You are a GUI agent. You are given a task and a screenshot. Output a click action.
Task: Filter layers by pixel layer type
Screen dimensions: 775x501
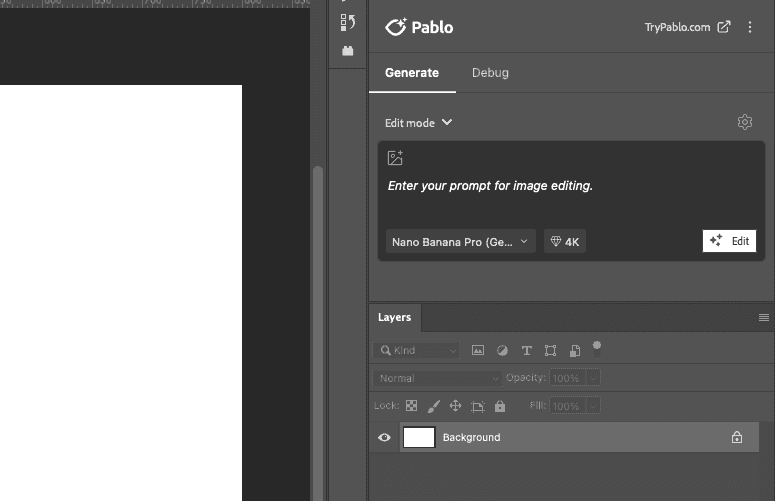(x=478, y=351)
